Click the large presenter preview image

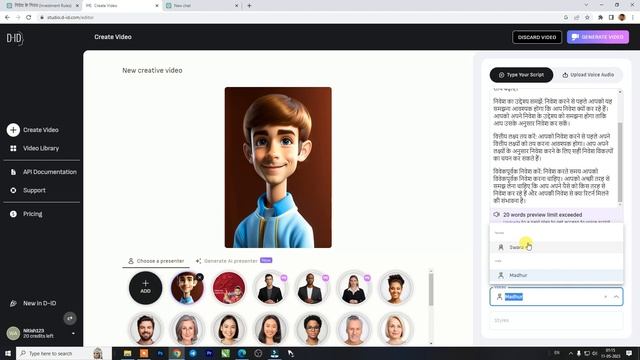click(278, 167)
